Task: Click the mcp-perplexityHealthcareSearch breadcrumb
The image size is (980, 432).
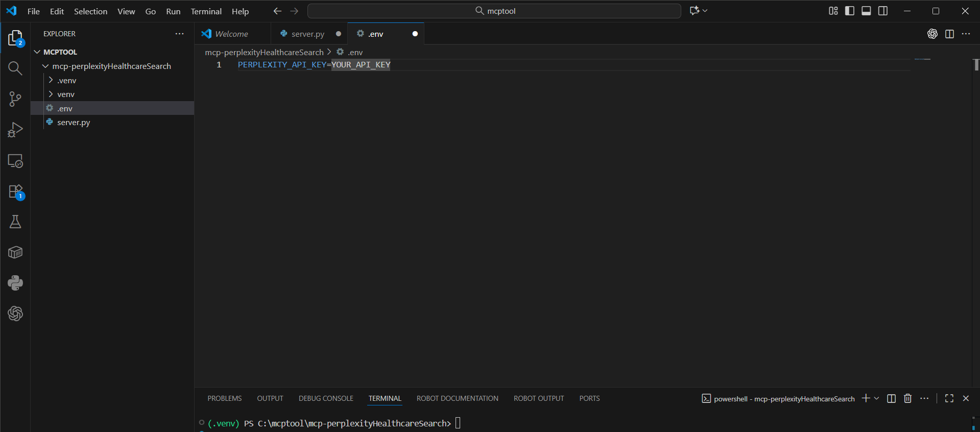Action: [x=264, y=52]
